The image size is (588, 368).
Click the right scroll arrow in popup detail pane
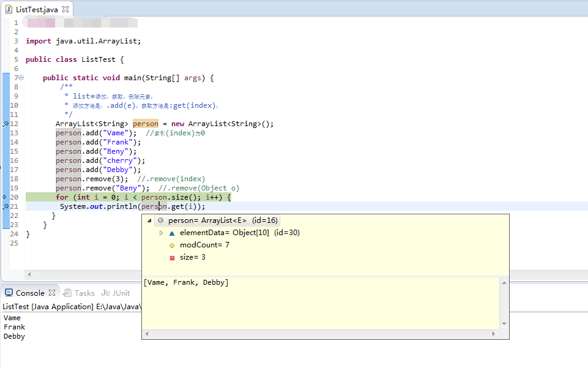494,334
